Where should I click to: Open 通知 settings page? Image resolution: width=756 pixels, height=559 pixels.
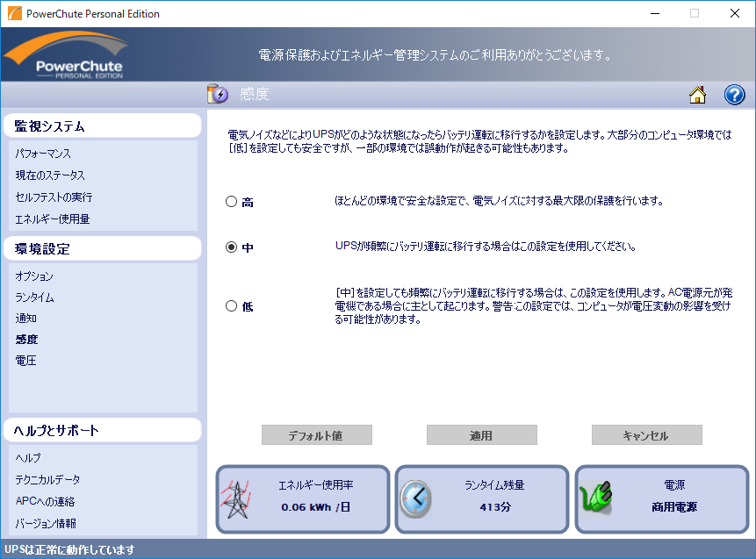click(26, 318)
